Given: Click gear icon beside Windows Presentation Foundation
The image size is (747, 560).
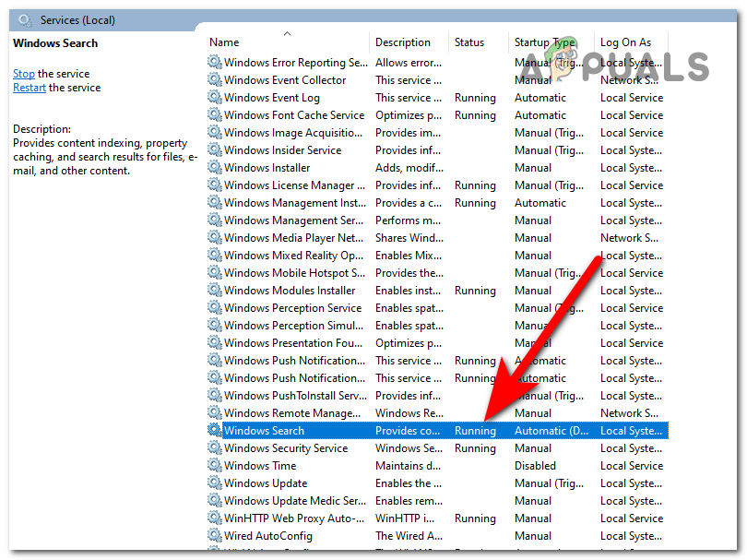Looking at the screenshot, I should pyautogui.click(x=215, y=342).
